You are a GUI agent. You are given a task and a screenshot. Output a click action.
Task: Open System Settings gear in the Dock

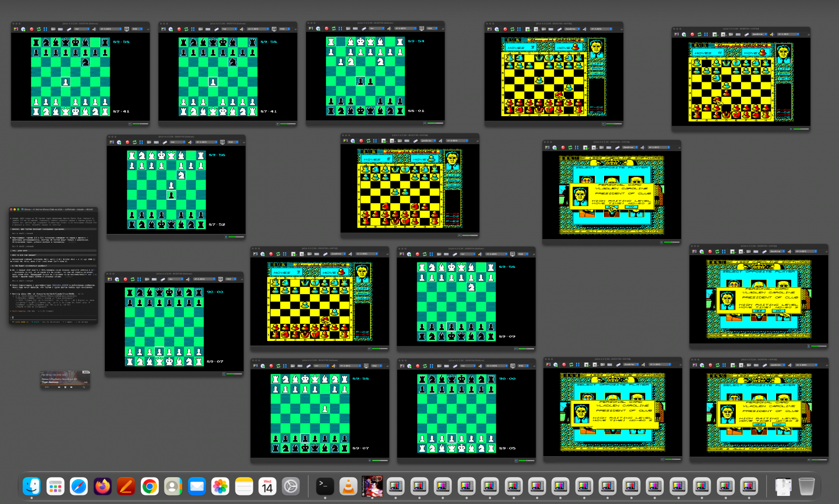tap(291, 487)
